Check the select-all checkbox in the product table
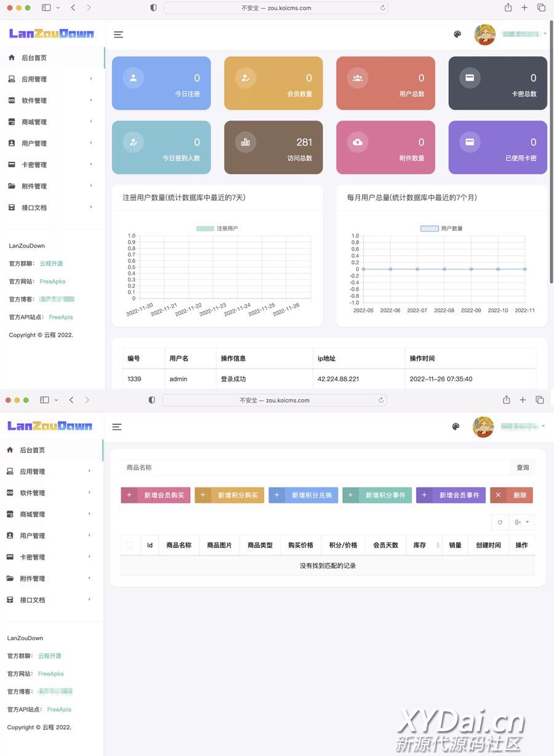Screen dimensions: 554x756 (129, 545)
